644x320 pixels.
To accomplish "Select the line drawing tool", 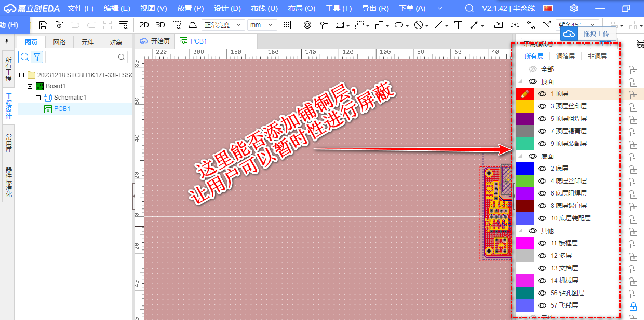I will coord(439,25).
